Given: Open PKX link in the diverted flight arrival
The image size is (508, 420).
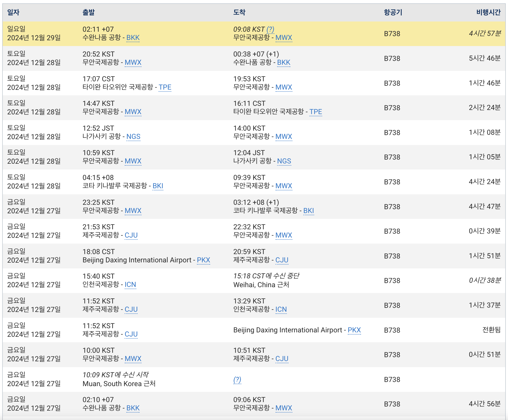Looking at the screenshot, I should coord(354,330).
